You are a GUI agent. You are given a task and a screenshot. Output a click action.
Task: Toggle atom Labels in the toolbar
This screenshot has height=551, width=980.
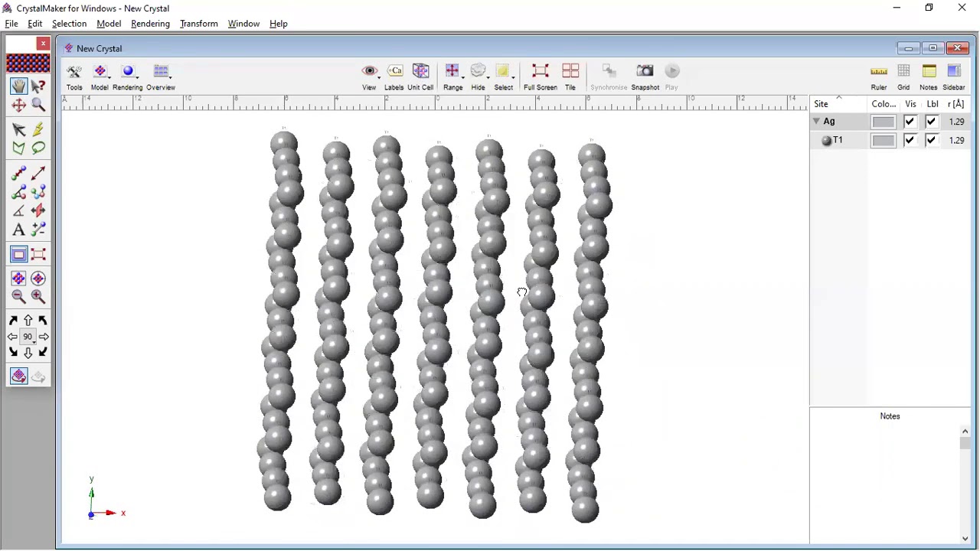pos(394,77)
